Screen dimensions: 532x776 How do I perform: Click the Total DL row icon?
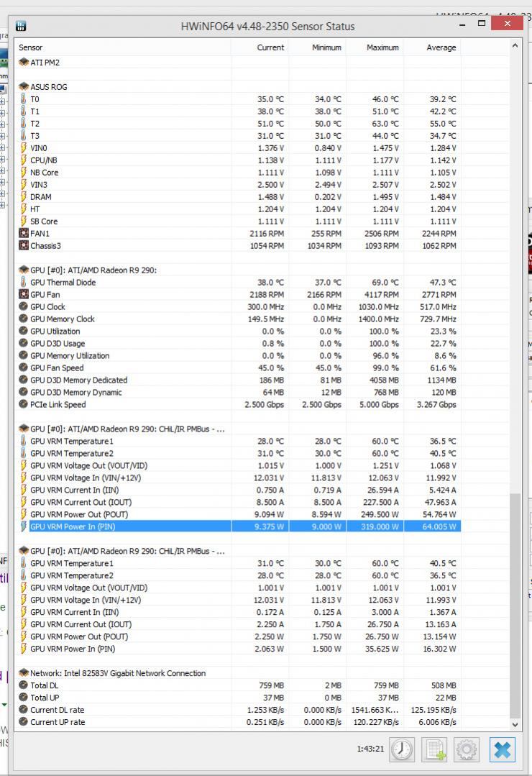click(x=23, y=685)
